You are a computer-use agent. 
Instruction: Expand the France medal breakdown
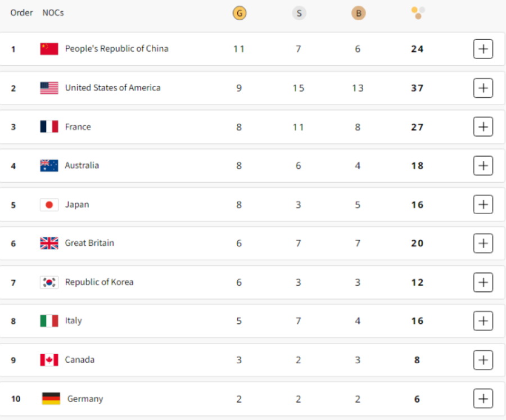[x=483, y=127]
